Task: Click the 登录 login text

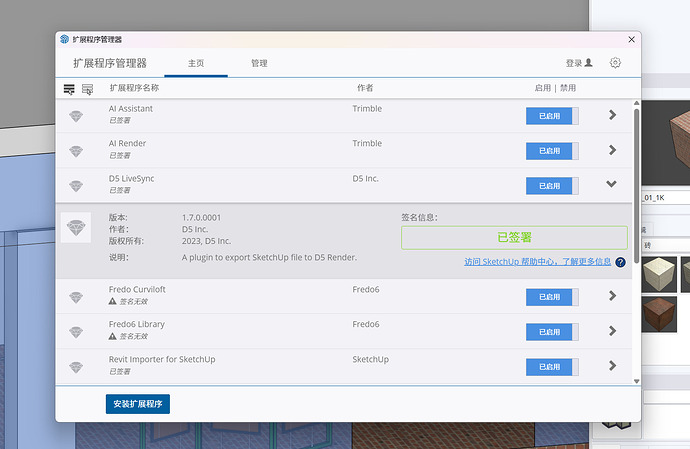Action: tap(574, 63)
